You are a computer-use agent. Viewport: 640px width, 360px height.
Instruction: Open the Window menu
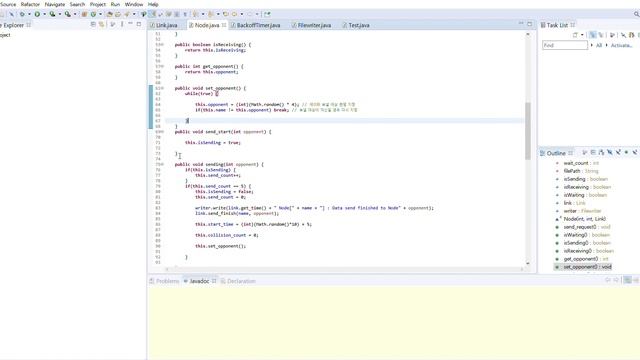(133, 4)
